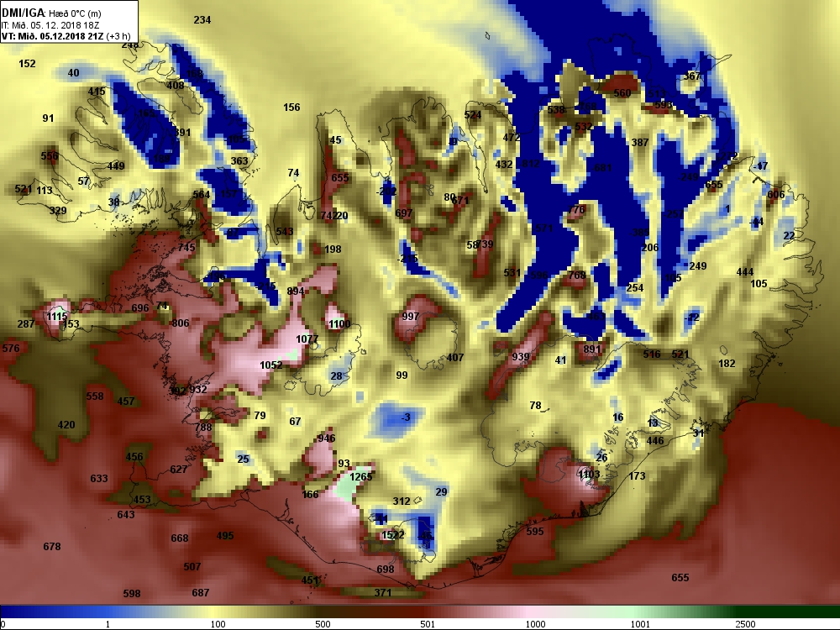This screenshot has height=630, width=840.
Task: Click map value 367
Action: (x=691, y=76)
